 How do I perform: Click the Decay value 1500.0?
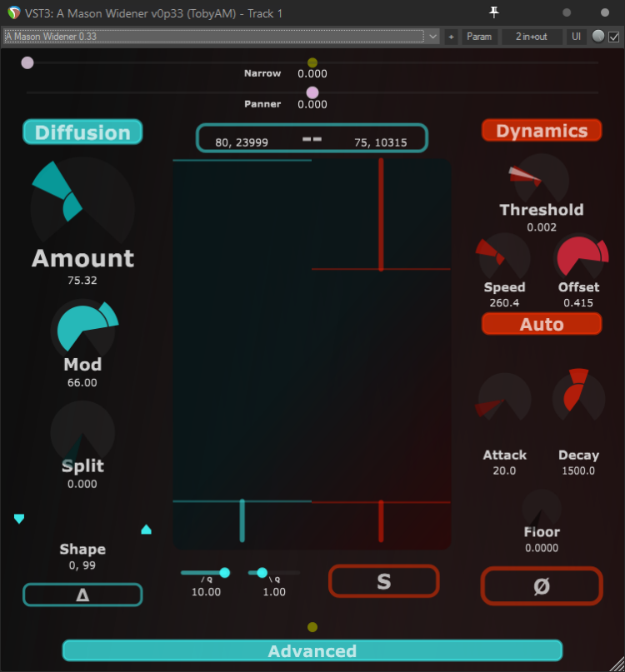coord(578,470)
